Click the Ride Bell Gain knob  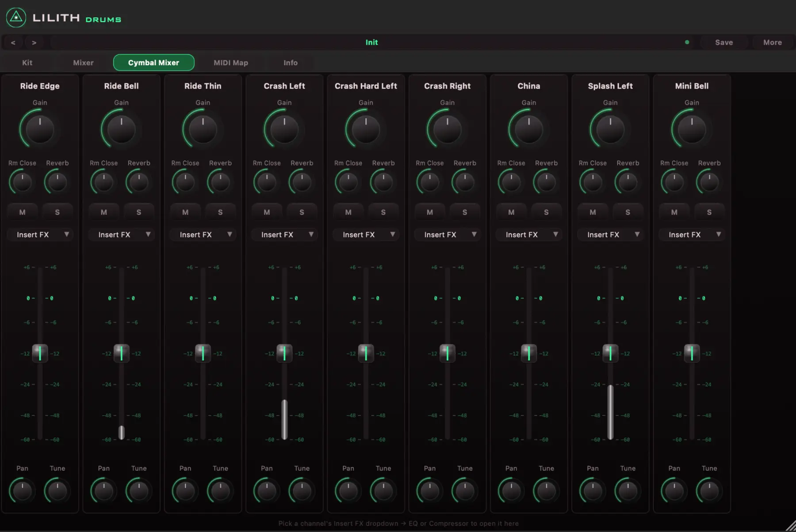(x=121, y=129)
